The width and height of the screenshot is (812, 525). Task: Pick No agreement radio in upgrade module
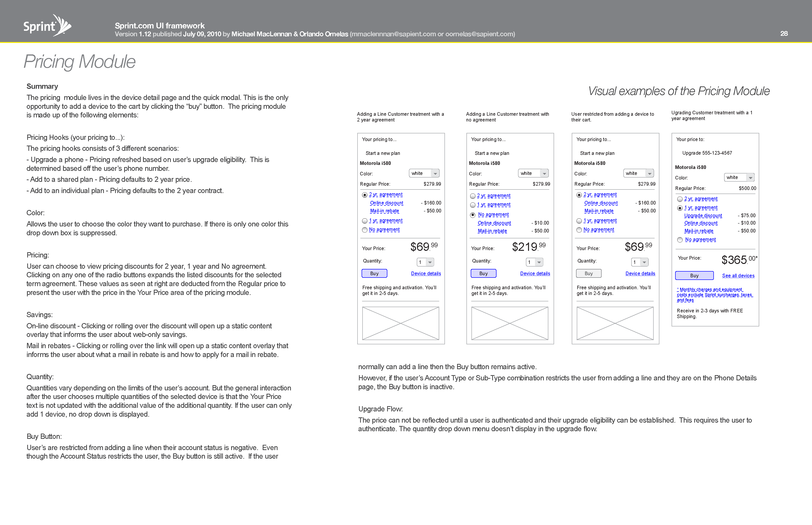coord(680,240)
